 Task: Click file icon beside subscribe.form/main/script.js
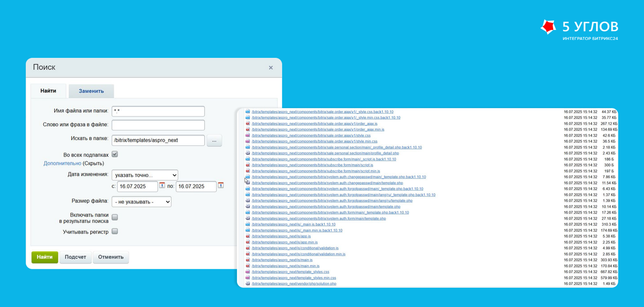tap(248, 165)
